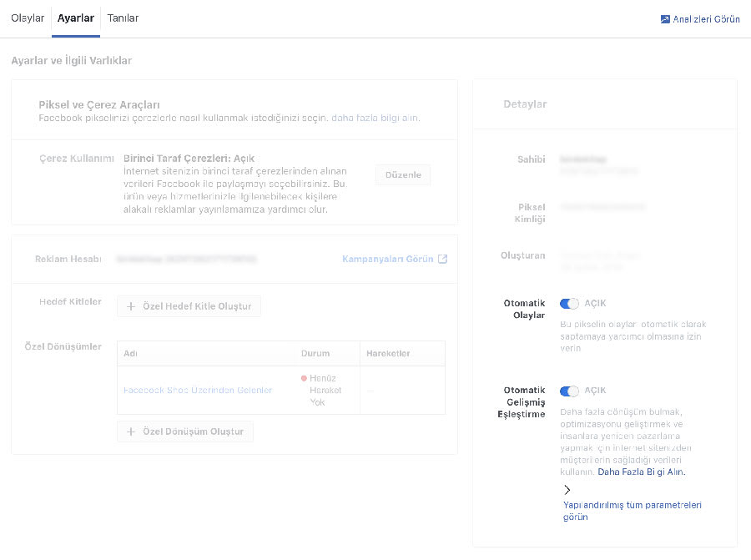Open the daha fazla bilgi alın link
This screenshot has width=751, height=560.
coord(375,118)
